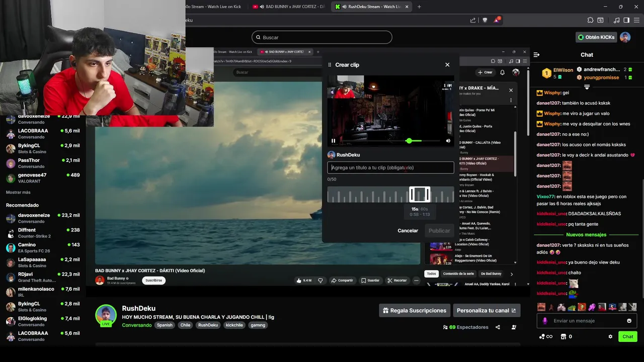Click Suscribirse on streamed YouTube

click(154, 281)
